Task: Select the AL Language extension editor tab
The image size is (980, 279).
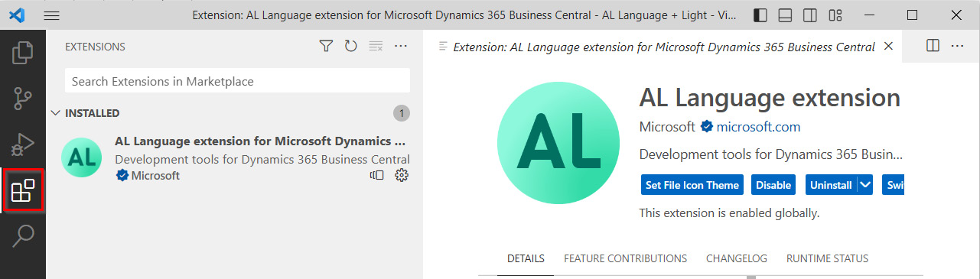Action: click(x=664, y=47)
